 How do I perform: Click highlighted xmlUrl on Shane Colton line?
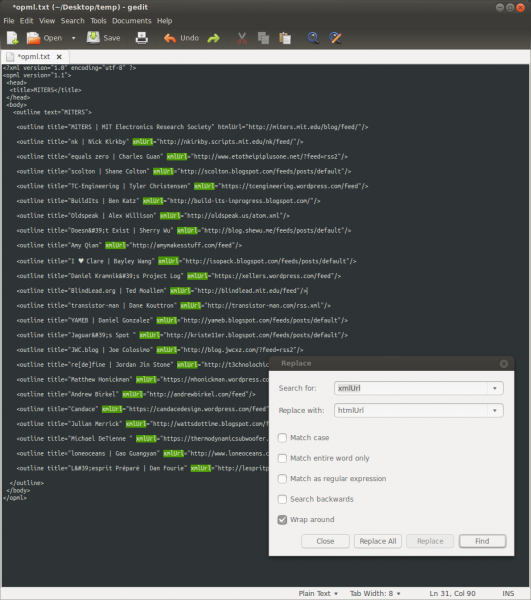tap(163, 171)
